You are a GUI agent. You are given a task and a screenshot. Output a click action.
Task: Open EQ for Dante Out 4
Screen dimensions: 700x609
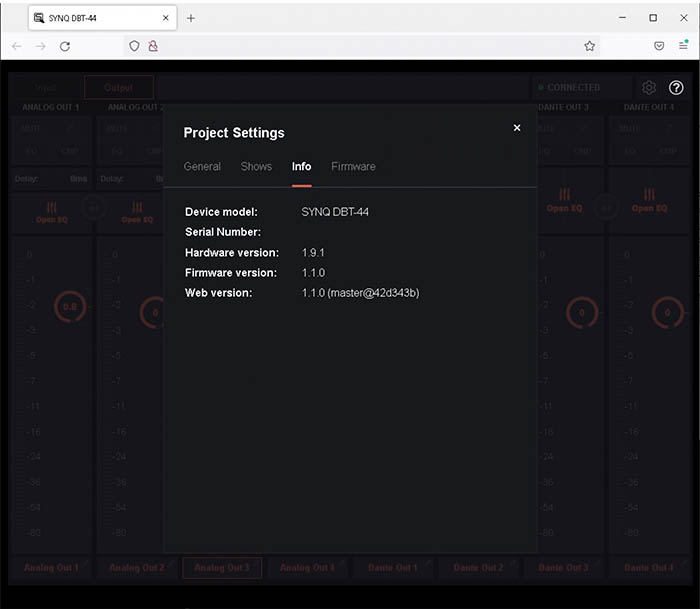pyautogui.click(x=650, y=200)
